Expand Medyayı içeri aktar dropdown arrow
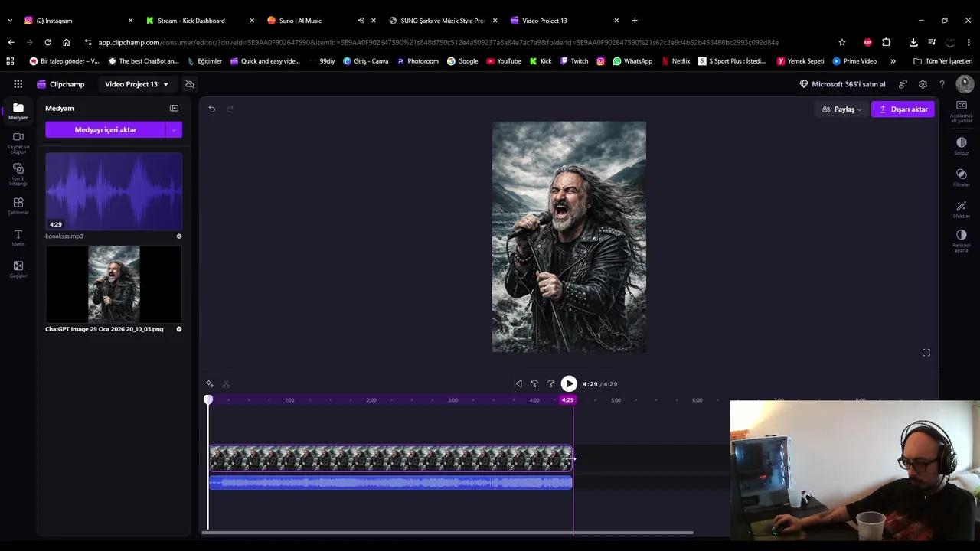This screenshot has height=551, width=980. [x=174, y=130]
